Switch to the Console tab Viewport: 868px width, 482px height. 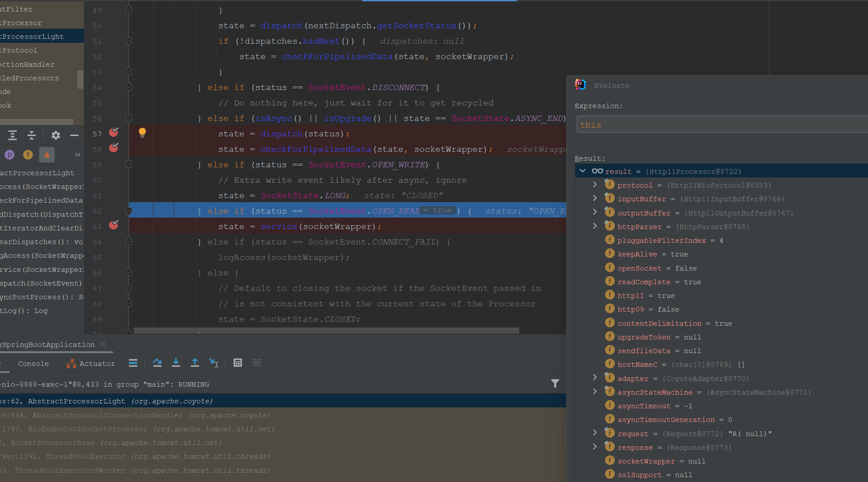33,364
